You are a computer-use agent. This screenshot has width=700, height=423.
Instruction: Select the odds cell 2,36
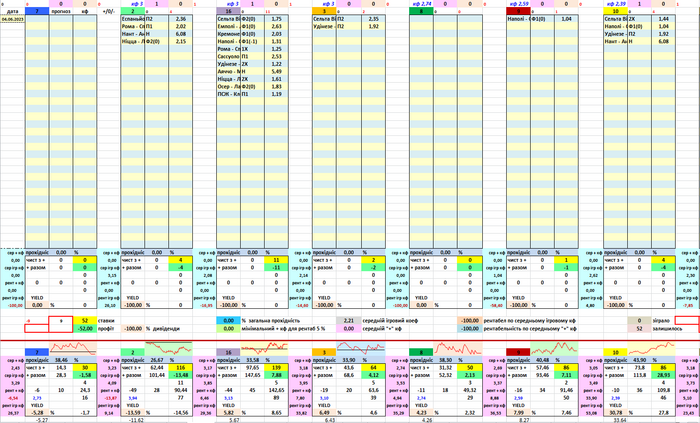pyautogui.click(x=180, y=19)
